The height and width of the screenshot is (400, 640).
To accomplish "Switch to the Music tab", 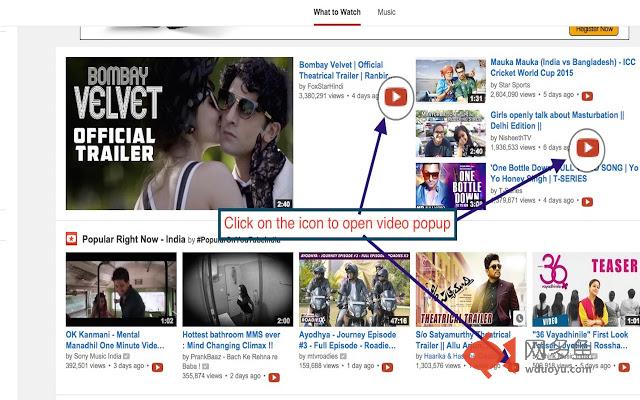I will click(386, 12).
